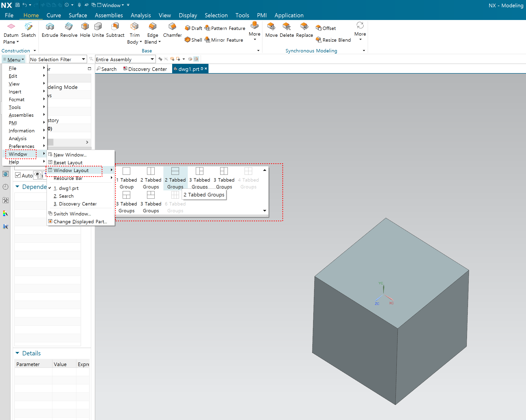Image resolution: width=526 pixels, height=420 pixels.
Task: Start the Extrude feature
Action: [50, 30]
